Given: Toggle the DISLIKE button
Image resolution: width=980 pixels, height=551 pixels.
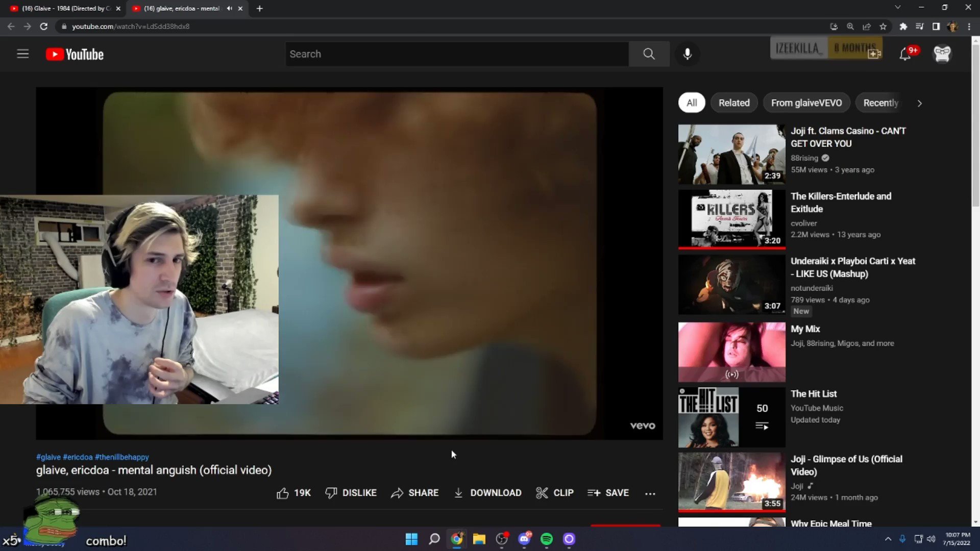Looking at the screenshot, I should pos(351,493).
